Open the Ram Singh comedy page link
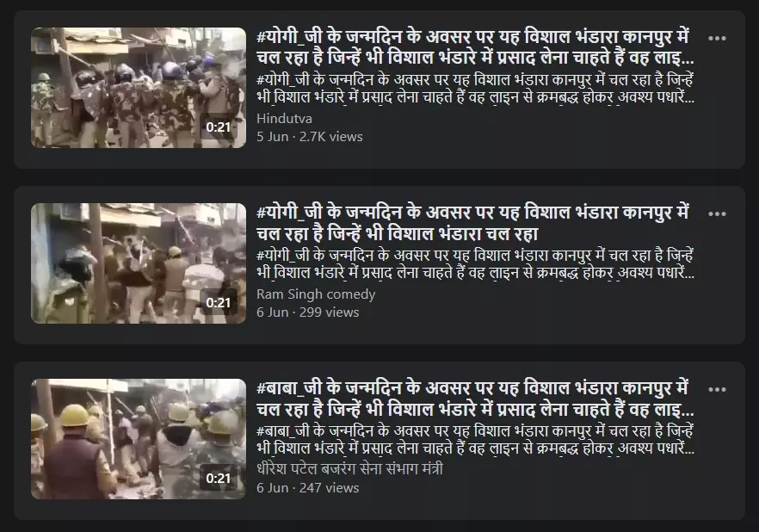 pos(316,294)
